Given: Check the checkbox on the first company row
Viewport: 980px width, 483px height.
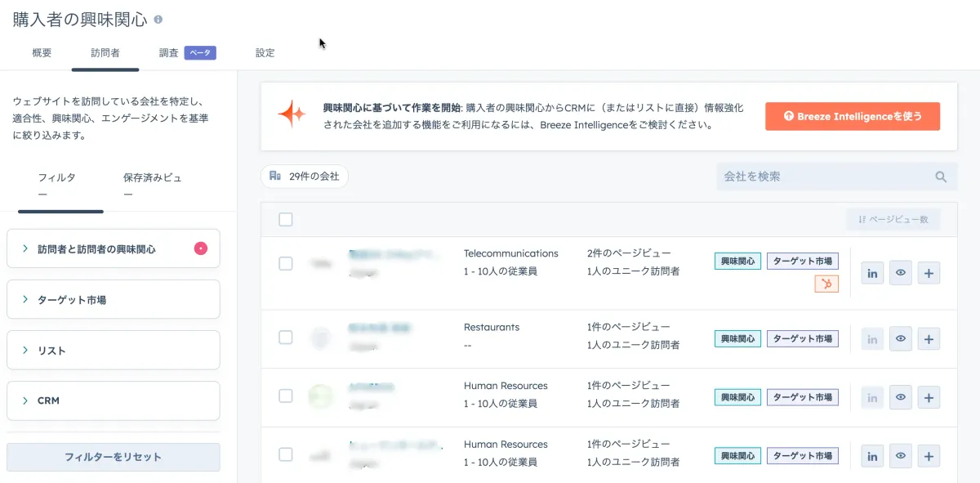Looking at the screenshot, I should (x=286, y=263).
